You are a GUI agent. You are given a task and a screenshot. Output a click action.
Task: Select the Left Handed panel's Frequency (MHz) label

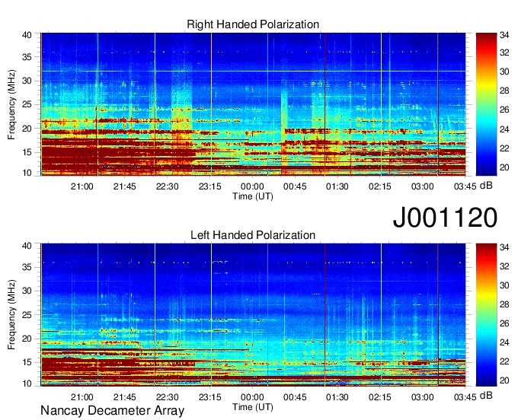11,315
